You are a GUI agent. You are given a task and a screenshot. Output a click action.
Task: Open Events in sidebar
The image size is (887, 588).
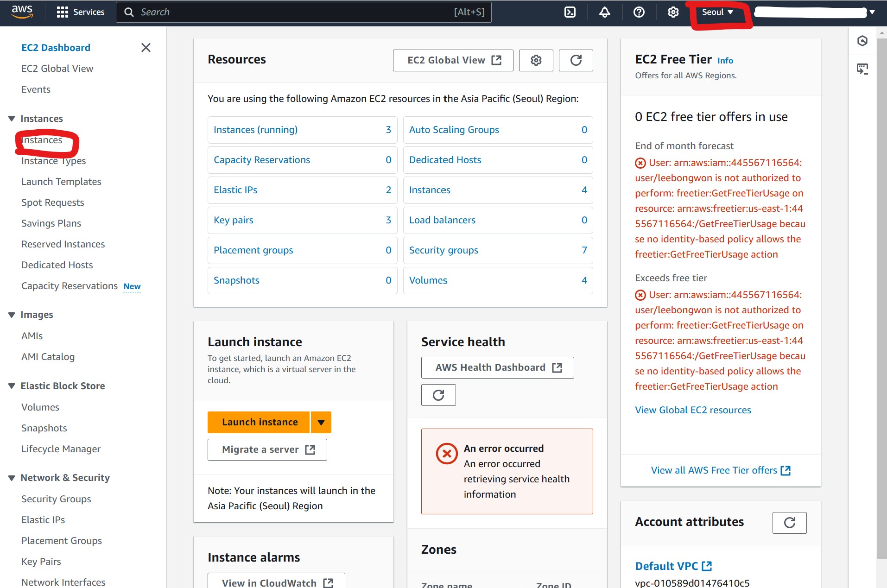[x=36, y=89]
